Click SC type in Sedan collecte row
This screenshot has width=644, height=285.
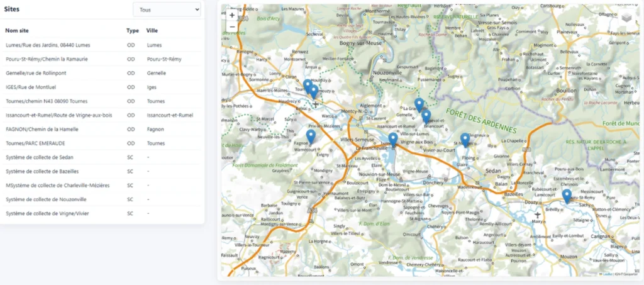coord(130,157)
